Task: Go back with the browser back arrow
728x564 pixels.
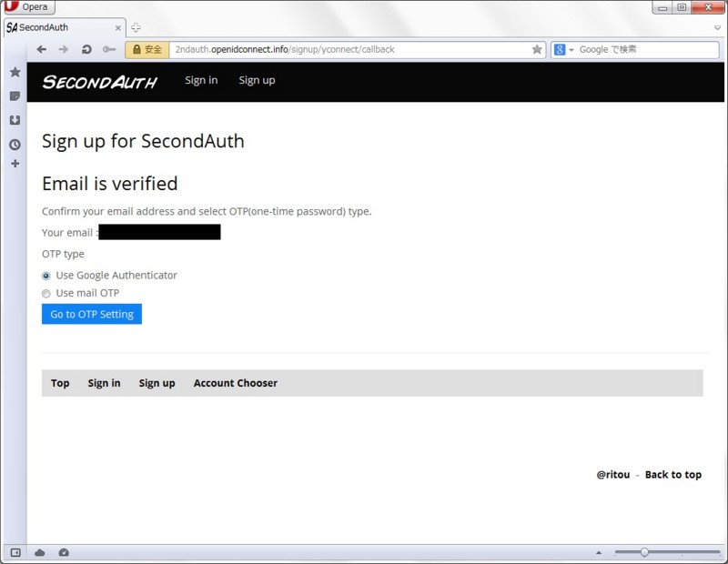Action: 41,49
